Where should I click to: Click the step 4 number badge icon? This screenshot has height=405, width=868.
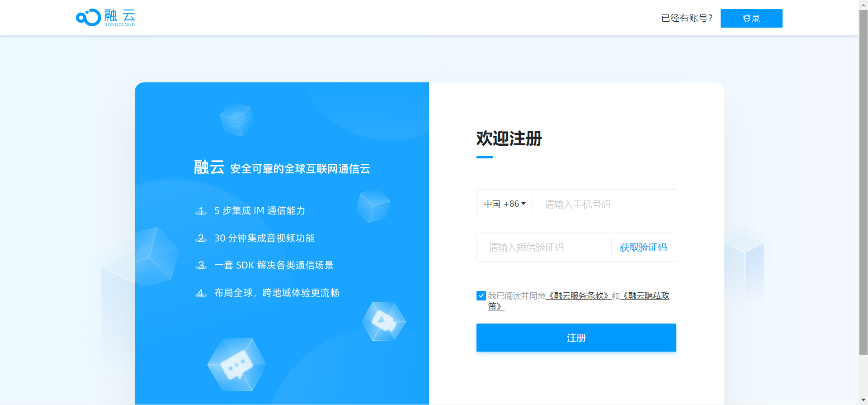point(201,293)
